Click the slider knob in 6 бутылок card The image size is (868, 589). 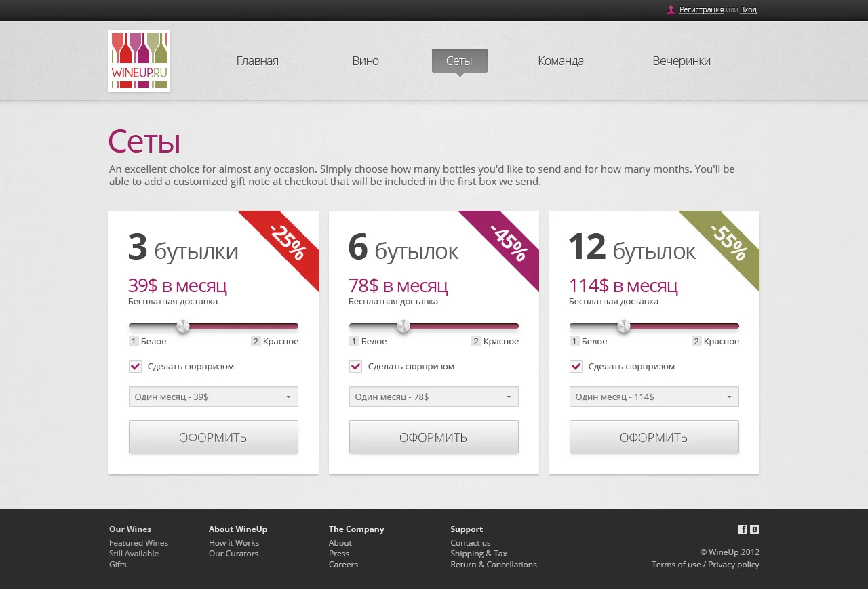pyautogui.click(x=403, y=327)
